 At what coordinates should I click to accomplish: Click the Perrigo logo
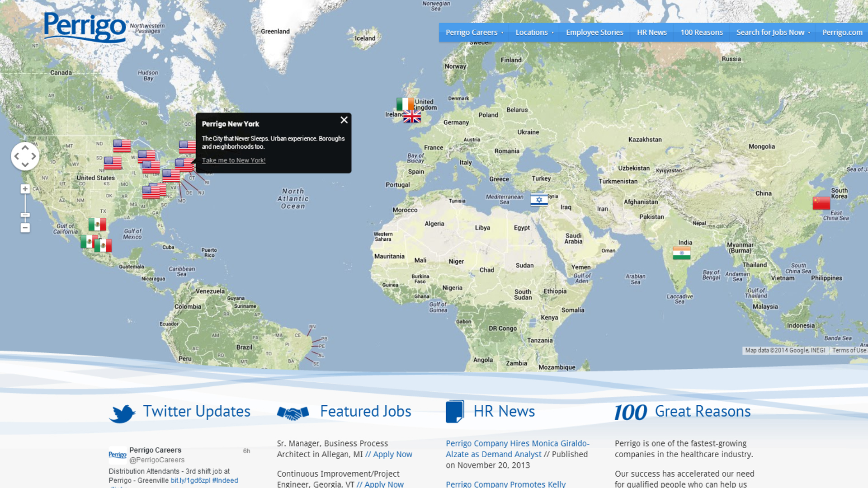point(85,27)
